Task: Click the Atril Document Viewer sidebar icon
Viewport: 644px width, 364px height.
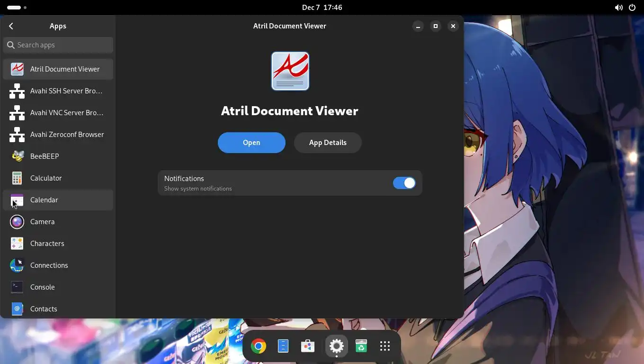Action: coord(17,69)
